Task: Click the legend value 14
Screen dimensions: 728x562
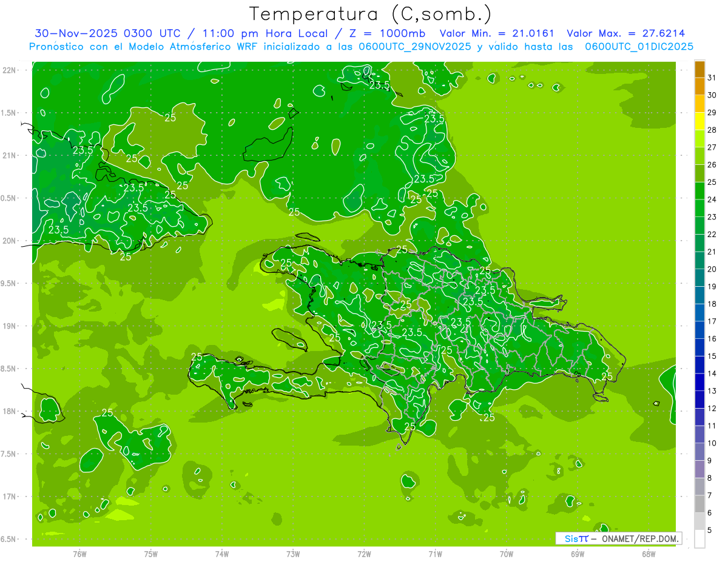Action: [712, 373]
